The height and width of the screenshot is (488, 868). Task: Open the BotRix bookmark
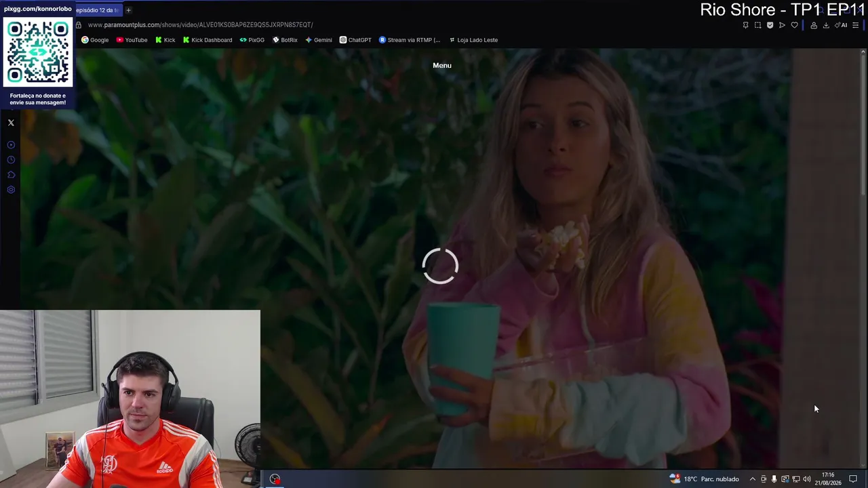285,40
